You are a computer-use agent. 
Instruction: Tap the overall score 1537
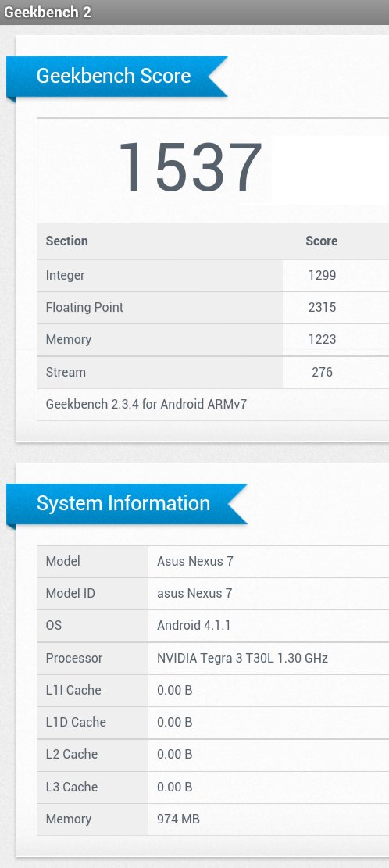(191, 168)
